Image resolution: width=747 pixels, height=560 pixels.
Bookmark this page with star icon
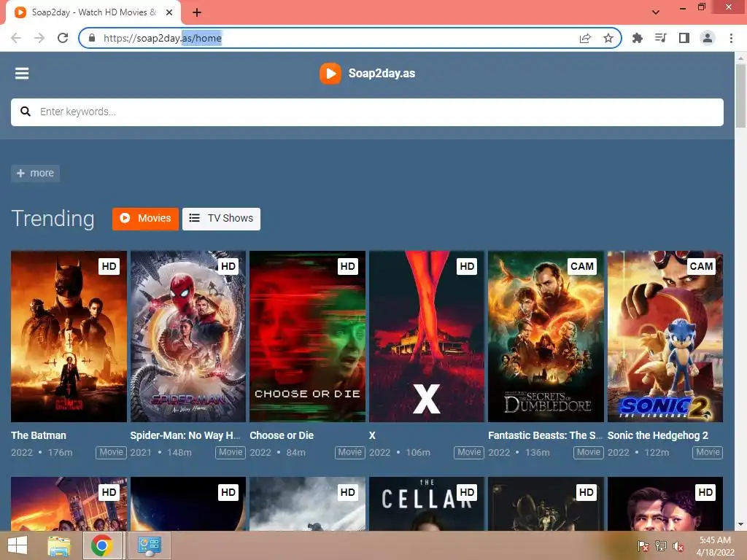click(608, 38)
